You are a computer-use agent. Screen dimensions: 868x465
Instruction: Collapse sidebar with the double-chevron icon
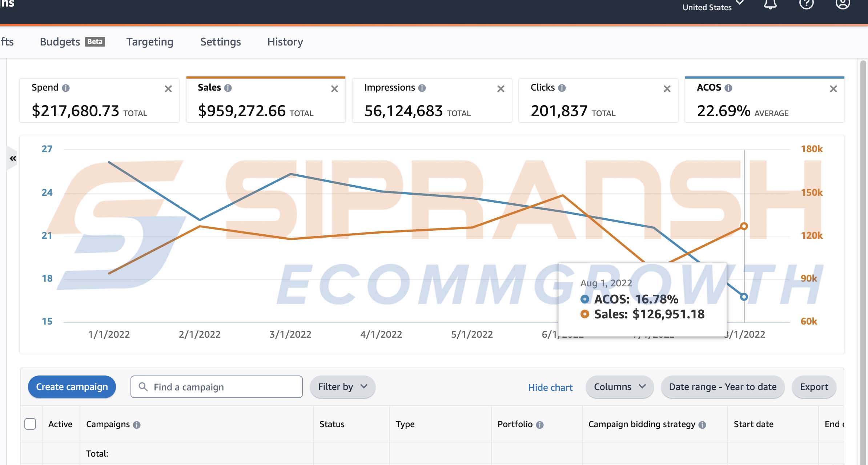coord(13,158)
